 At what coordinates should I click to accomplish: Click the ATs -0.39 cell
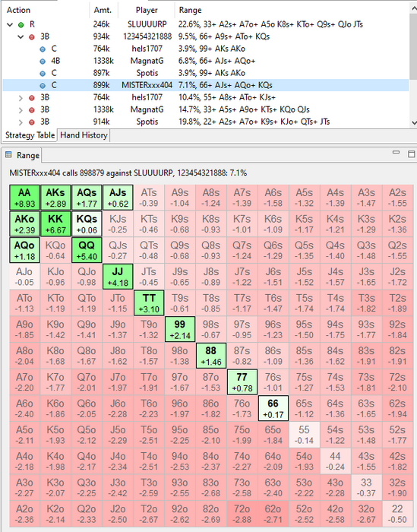(149, 198)
